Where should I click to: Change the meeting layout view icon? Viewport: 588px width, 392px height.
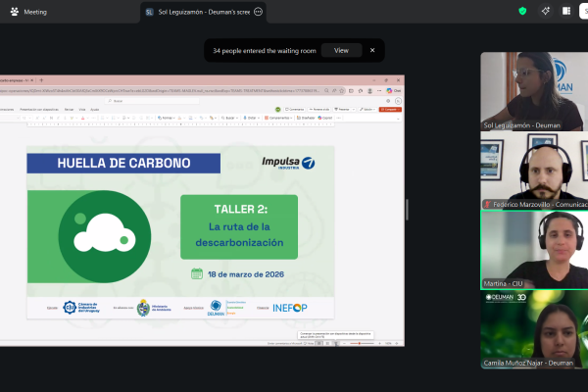click(566, 11)
